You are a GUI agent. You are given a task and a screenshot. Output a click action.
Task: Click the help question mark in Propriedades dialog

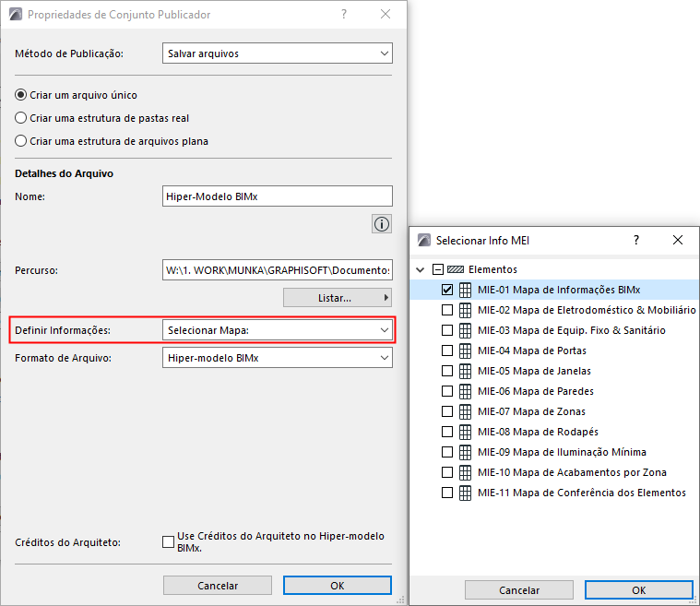coord(344,14)
